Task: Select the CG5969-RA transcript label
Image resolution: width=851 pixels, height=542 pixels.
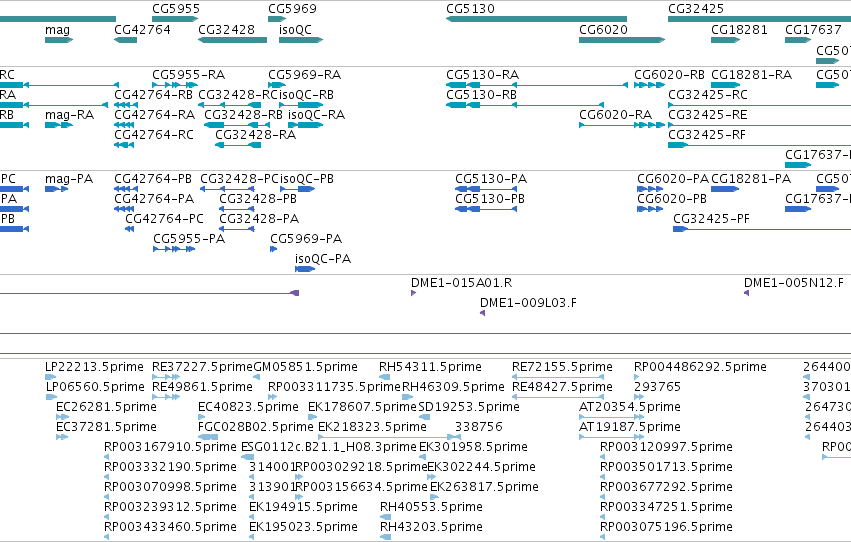Action: coord(304,74)
